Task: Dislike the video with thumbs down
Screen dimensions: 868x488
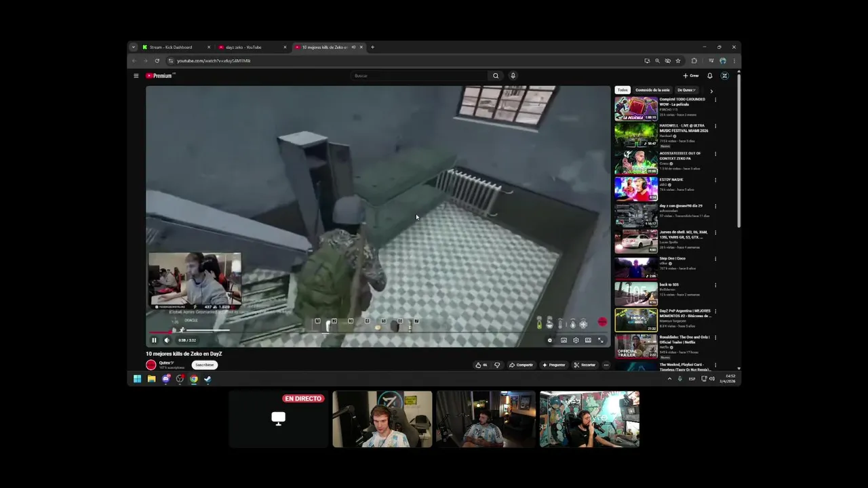Action: [497, 365]
